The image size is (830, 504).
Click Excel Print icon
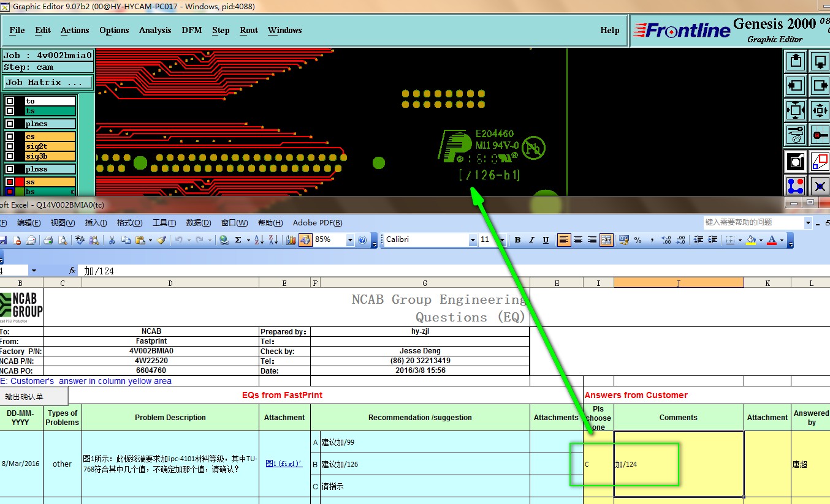pos(48,240)
